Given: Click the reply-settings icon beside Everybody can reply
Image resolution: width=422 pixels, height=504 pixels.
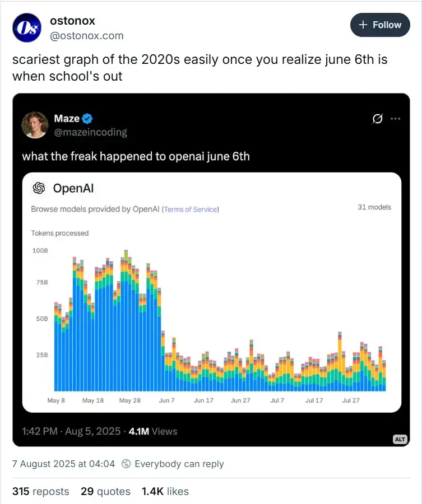Looking at the screenshot, I should pyautogui.click(x=127, y=464).
